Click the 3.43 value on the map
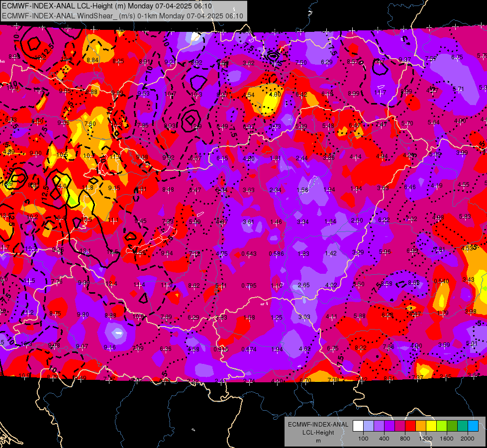 pos(469,279)
